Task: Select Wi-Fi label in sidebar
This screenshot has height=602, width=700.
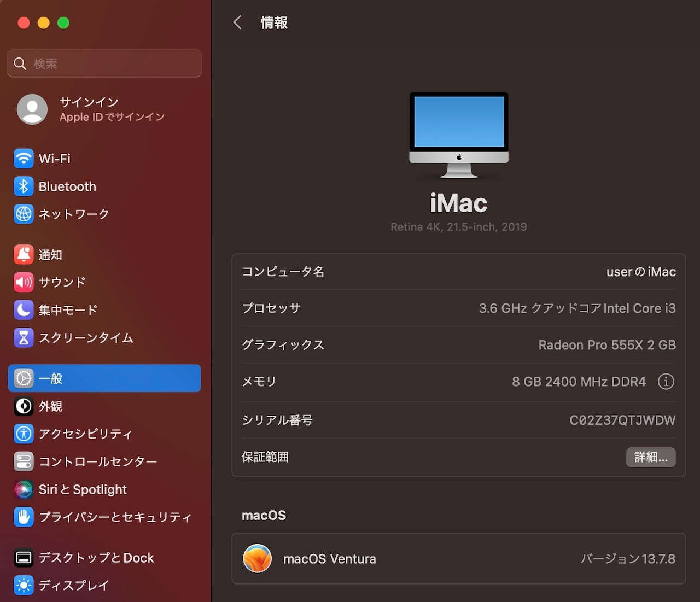Action: click(55, 159)
